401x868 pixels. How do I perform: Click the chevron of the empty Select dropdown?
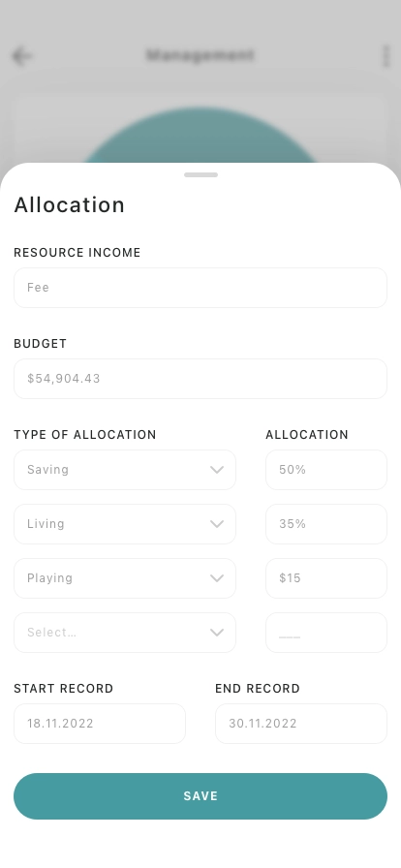point(217,633)
